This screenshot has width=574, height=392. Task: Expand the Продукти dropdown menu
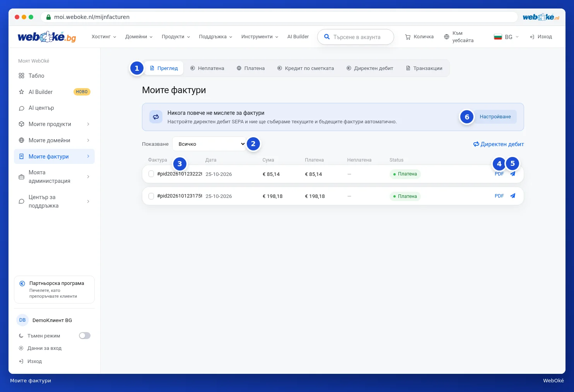(x=176, y=37)
